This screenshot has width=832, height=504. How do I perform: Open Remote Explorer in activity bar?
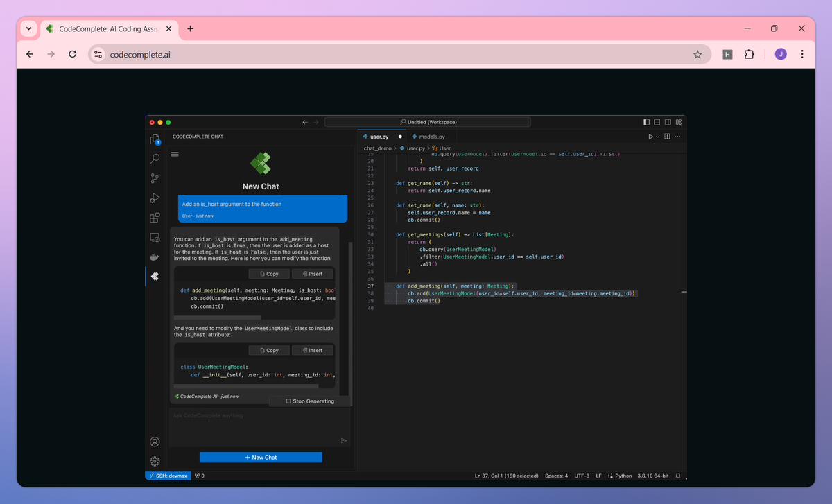coord(155,237)
